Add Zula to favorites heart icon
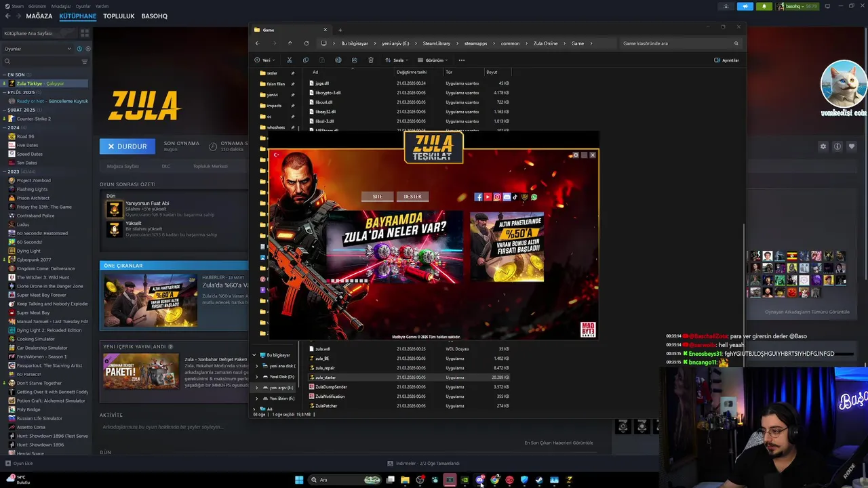This screenshot has height=488, width=868. 852,146
